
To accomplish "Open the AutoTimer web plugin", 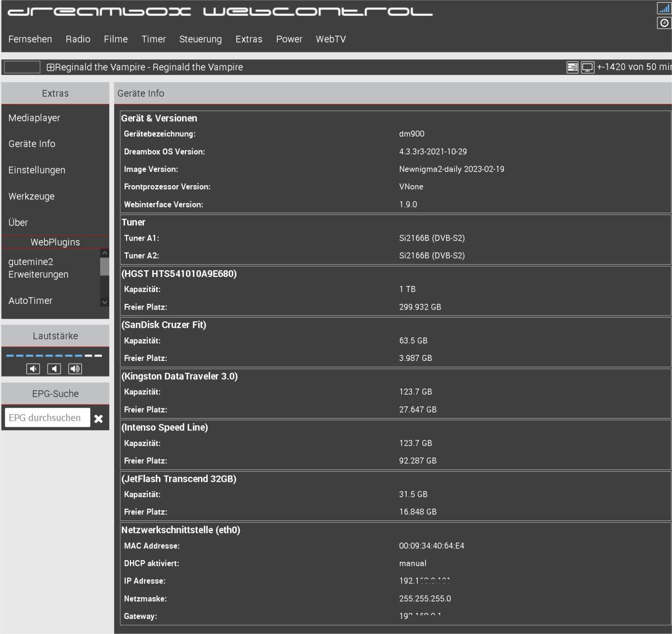I will pyautogui.click(x=31, y=301).
